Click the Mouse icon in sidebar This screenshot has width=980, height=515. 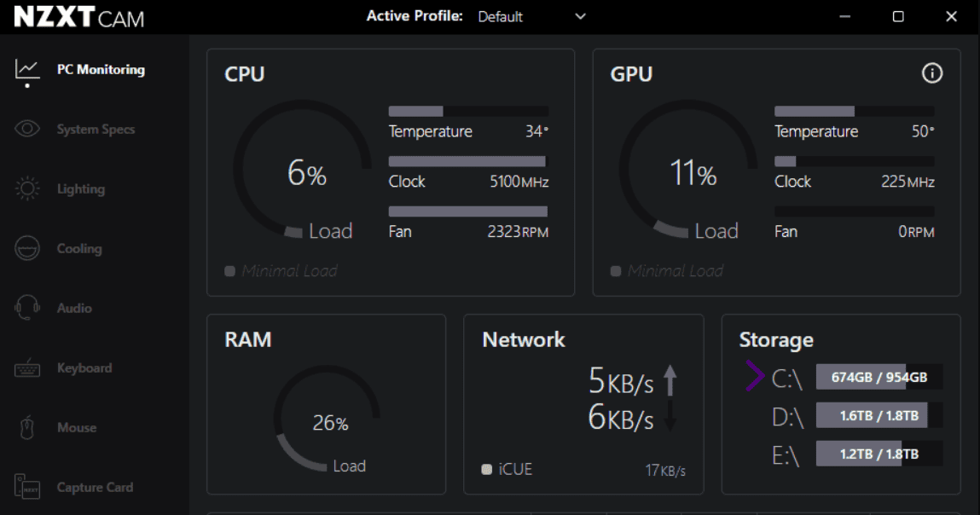click(x=27, y=428)
